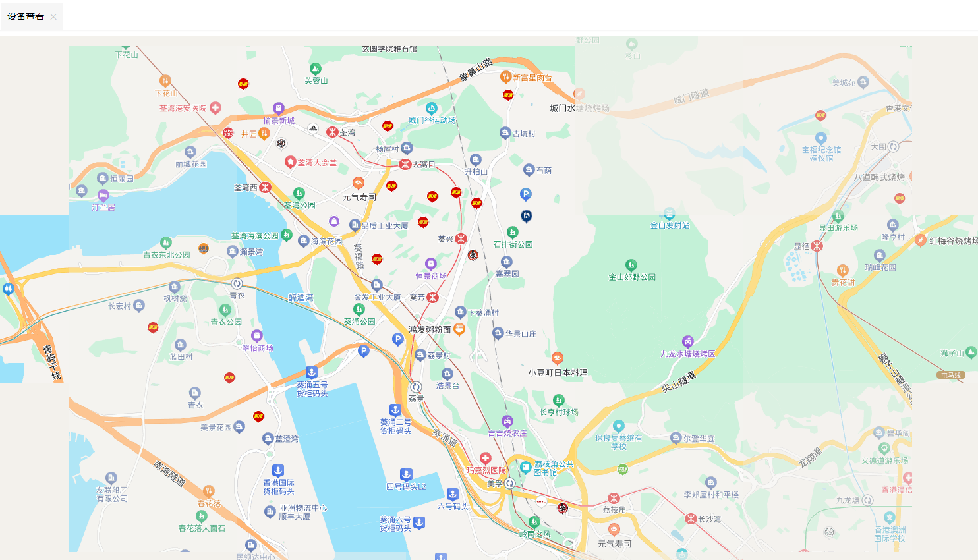Select the 九龙水塘烧烤区 marker icon
978x560 pixels.
(687, 342)
